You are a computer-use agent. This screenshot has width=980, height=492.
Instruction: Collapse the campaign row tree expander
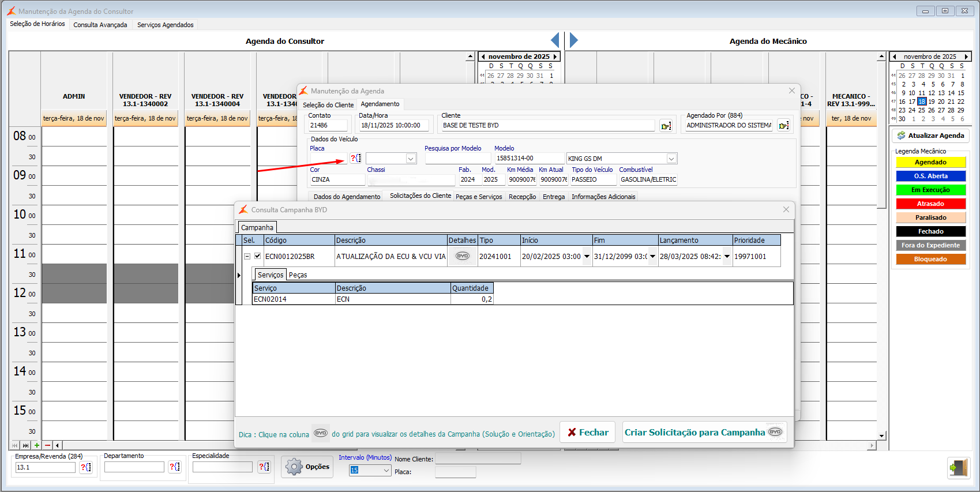(247, 256)
